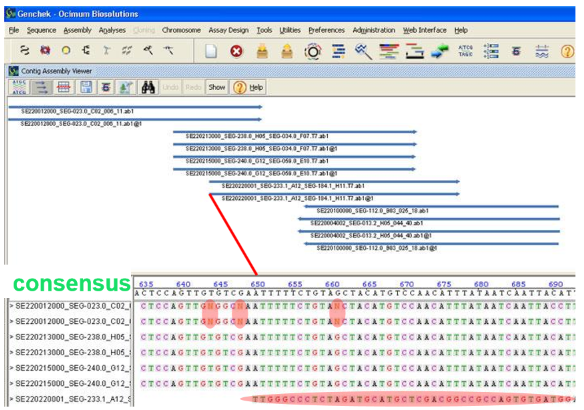Click the floppy disk save icon in viewer

[86, 87]
